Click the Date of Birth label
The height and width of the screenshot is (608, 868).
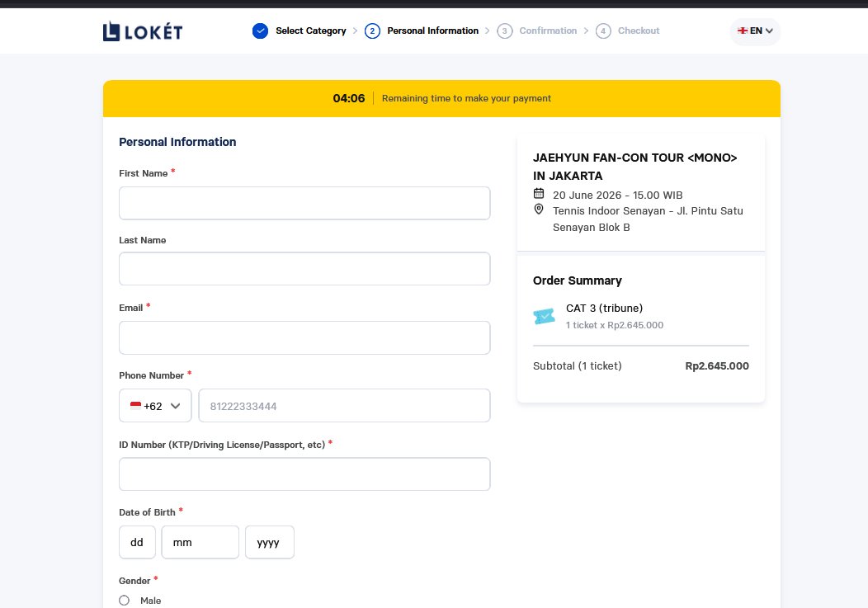(x=147, y=512)
